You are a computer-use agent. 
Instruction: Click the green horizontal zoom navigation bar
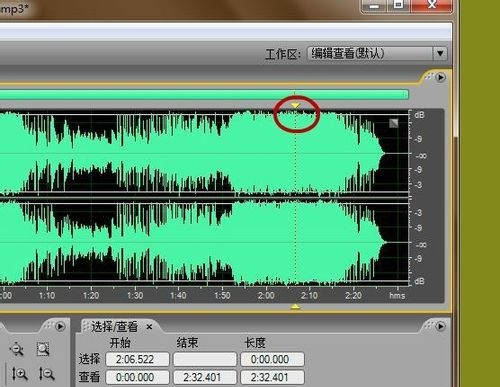[204, 94]
